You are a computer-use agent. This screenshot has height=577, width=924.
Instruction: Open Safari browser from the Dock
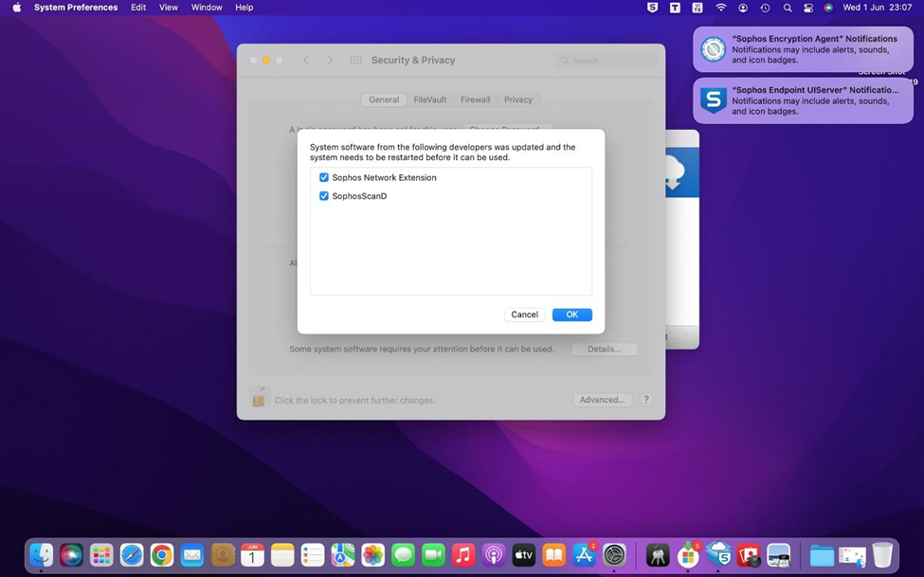click(132, 555)
